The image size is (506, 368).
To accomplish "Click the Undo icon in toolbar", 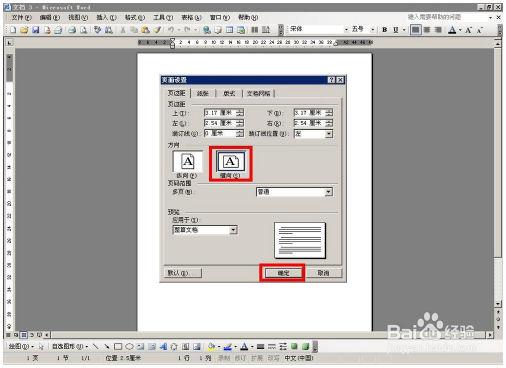I will (x=171, y=30).
